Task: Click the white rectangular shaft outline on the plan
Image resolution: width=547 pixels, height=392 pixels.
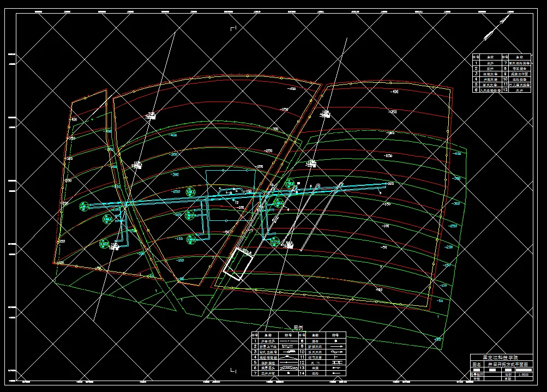Action: coord(238,264)
